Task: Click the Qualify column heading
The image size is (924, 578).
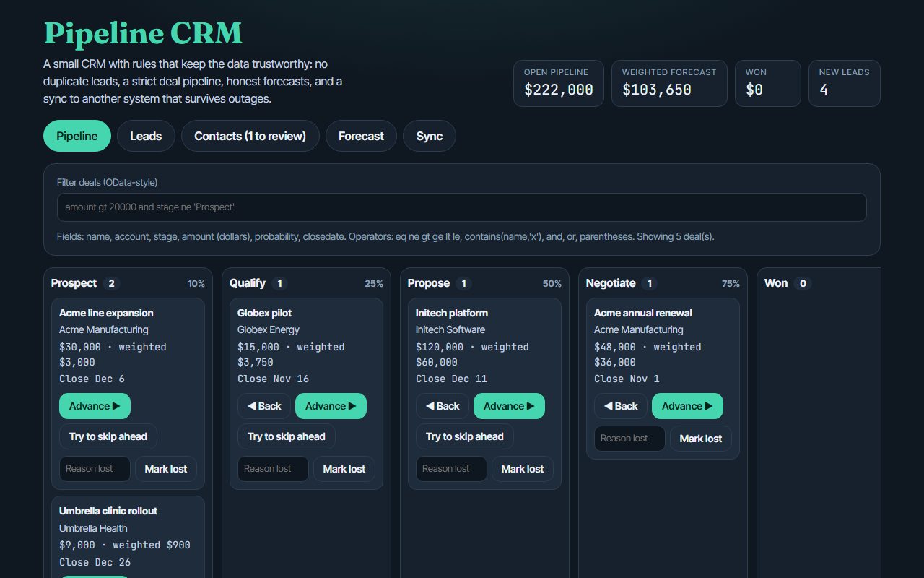Action: click(x=248, y=283)
